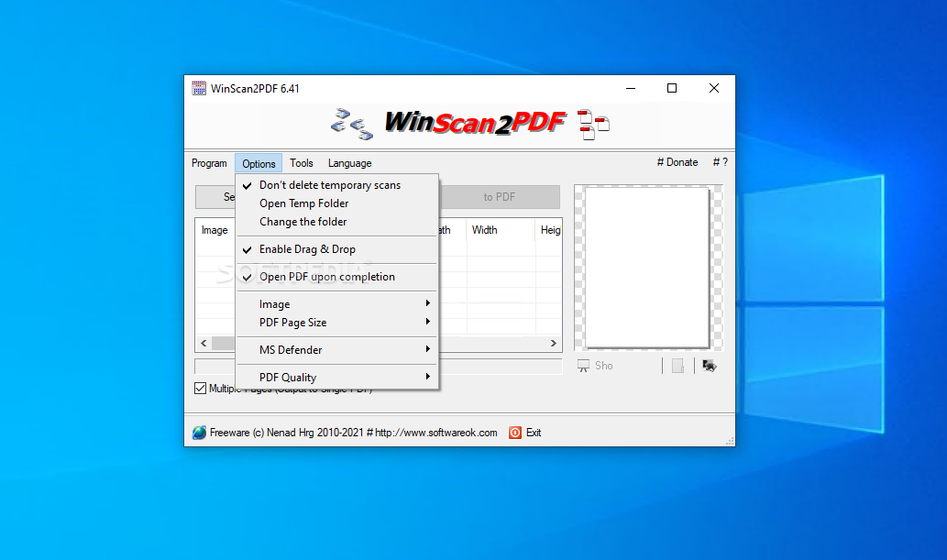Open the Language menu
The width and height of the screenshot is (947, 560).
349,163
